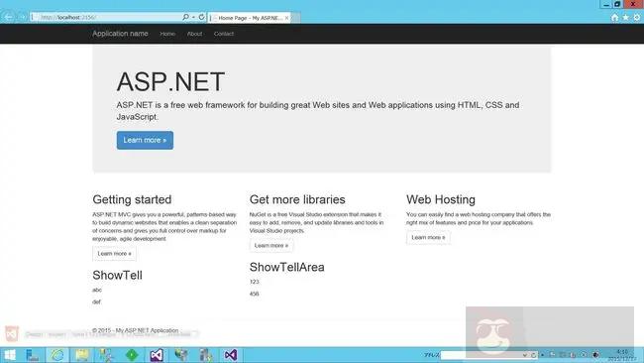
Task: Open Server Manager from the taskbar
Action: (33, 355)
